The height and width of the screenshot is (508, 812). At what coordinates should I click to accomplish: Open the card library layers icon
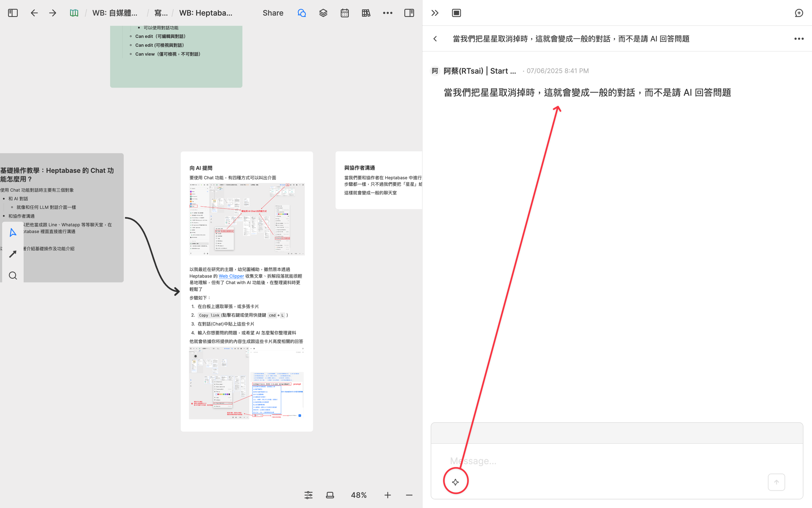pos(323,13)
